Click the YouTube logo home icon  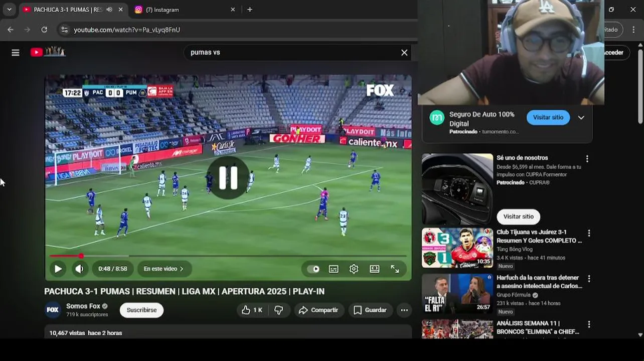coord(48,52)
